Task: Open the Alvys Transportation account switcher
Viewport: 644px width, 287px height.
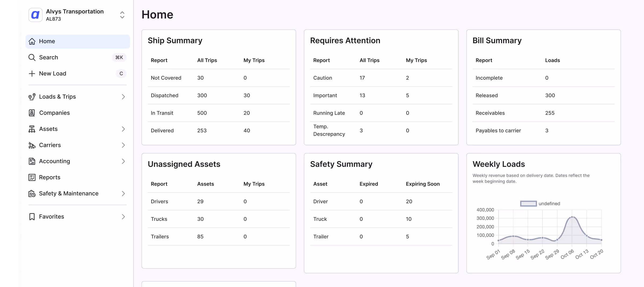Action: (122, 15)
